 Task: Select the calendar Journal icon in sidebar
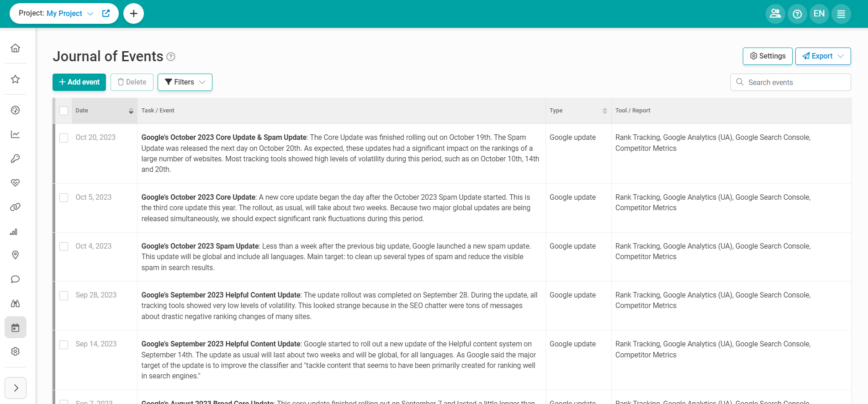16,328
